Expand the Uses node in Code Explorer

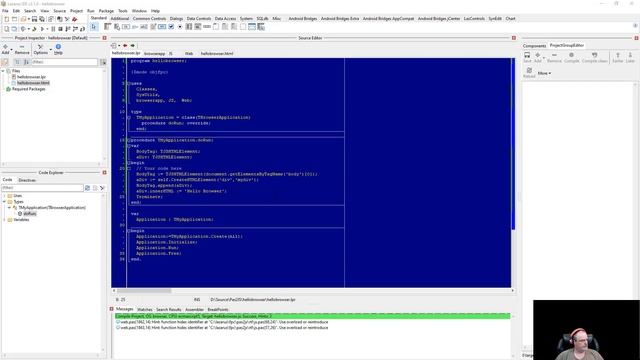coord(4,196)
